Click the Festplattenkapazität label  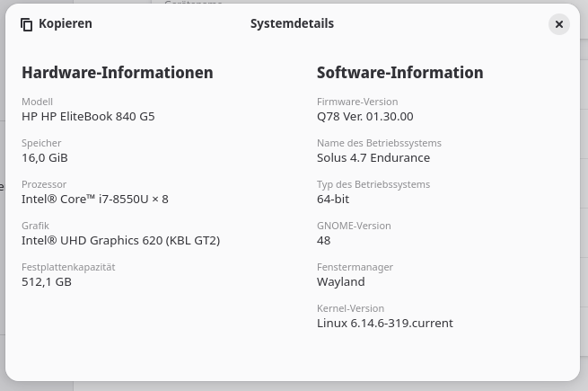click(x=68, y=267)
